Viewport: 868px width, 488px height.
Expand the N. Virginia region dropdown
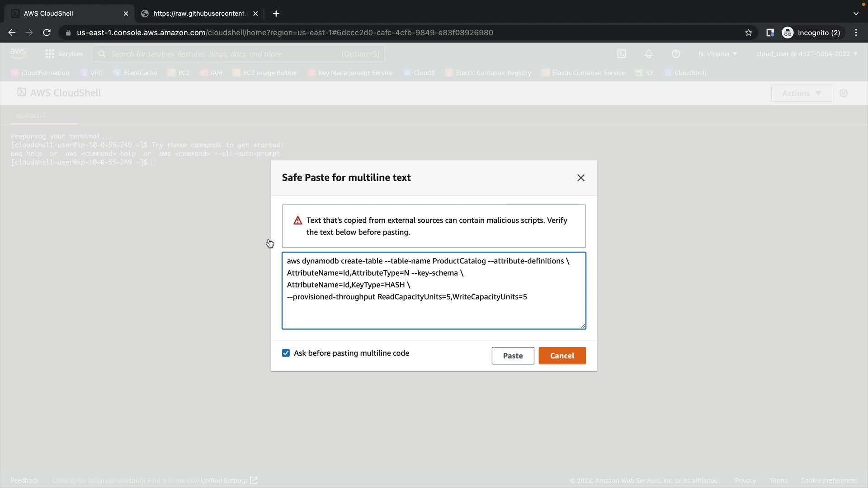pyautogui.click(x=717, y=54)
